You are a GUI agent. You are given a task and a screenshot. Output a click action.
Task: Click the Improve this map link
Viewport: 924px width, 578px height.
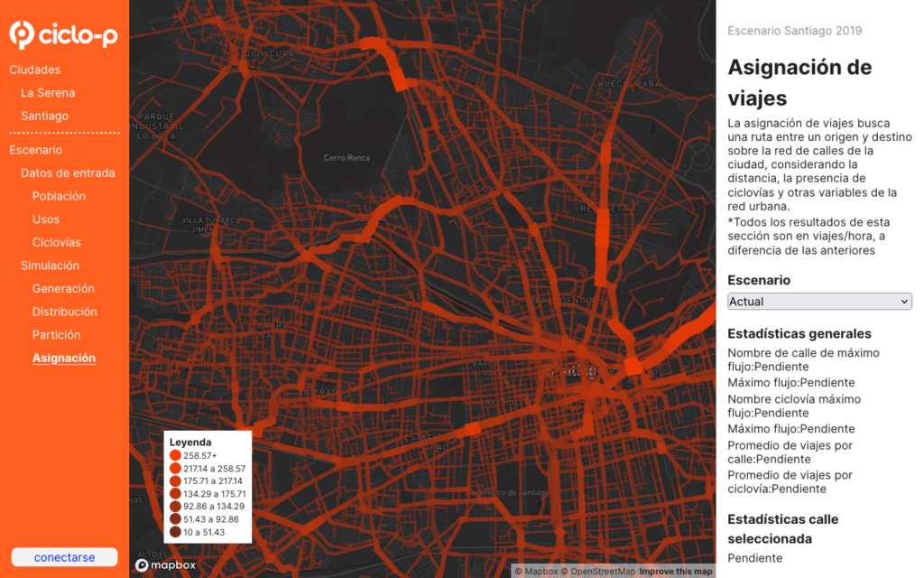click(x=676, y=571)
